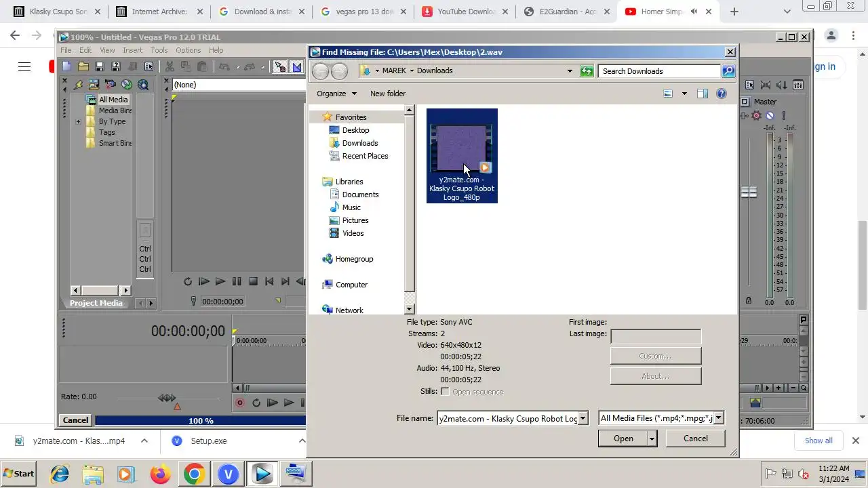The image size is (868, 488).
Task: Toggle the Open sequence checkbox
Action: tap(445, 392)
